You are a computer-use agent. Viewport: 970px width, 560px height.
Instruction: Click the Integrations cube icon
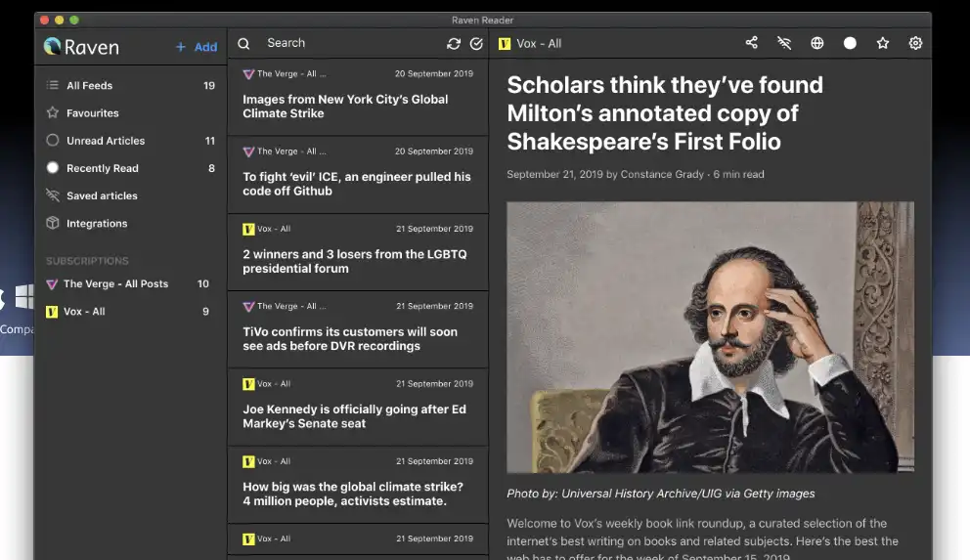[x=53, y=223]
